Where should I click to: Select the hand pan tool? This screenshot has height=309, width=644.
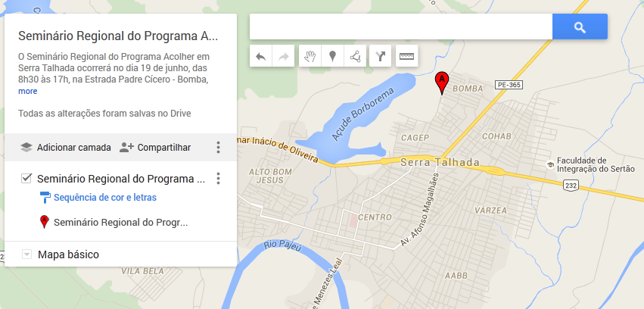(310, 56)
